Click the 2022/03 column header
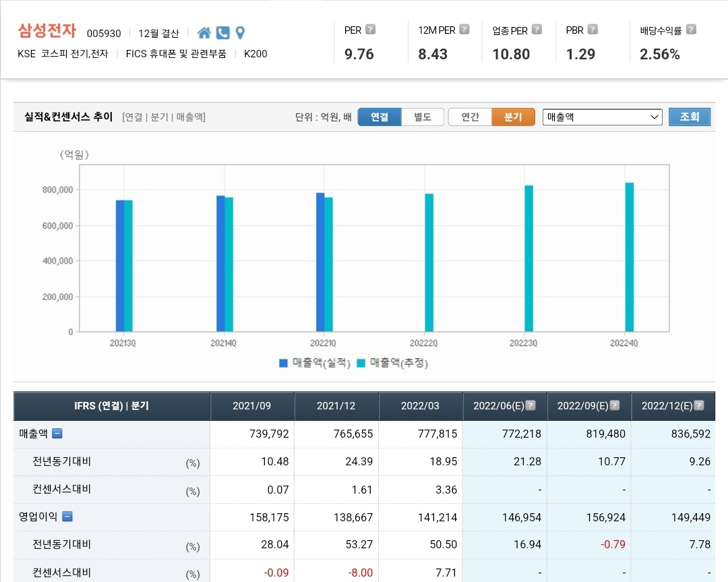Viewport: 728px width, 582px height. pyautogui.click(x=420, y=406)
